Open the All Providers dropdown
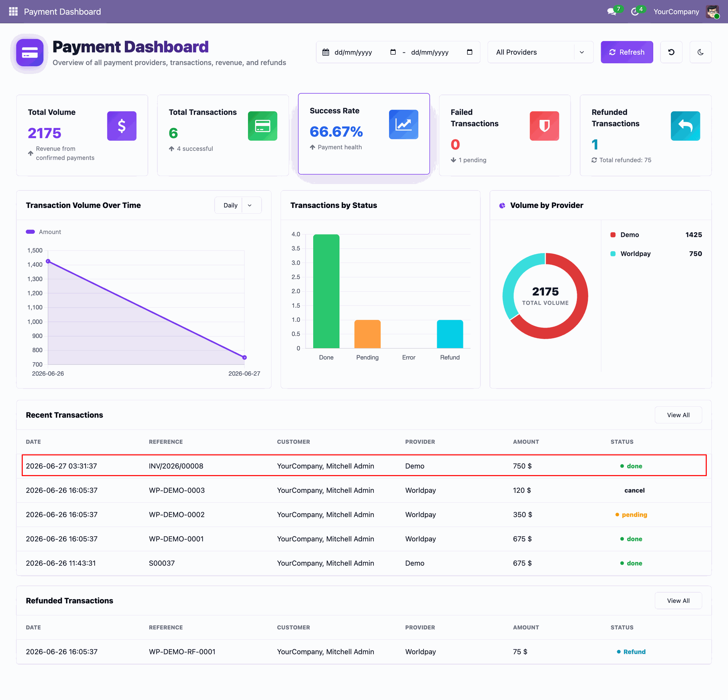The width and height of the screenshot is (728, 700). pos(540,52)
